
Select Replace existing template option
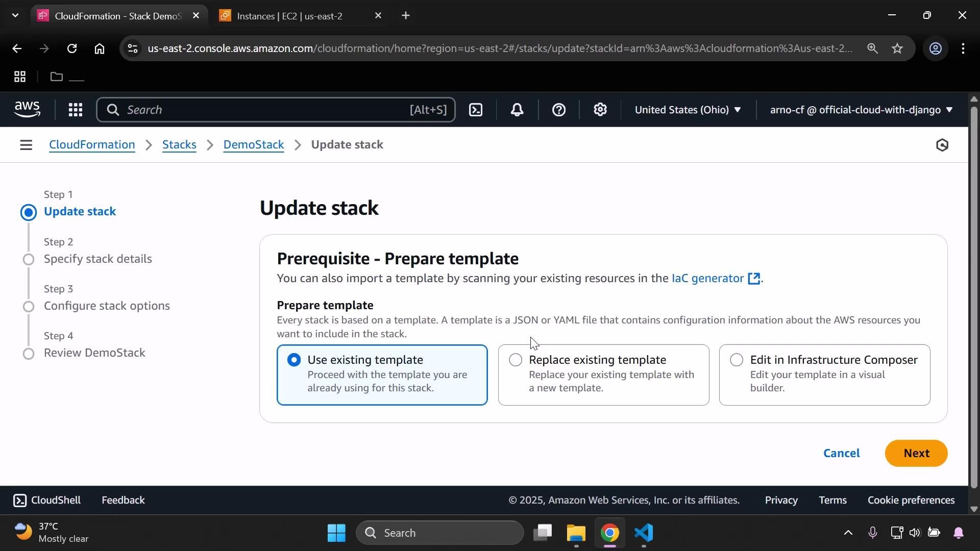(603, 375)
